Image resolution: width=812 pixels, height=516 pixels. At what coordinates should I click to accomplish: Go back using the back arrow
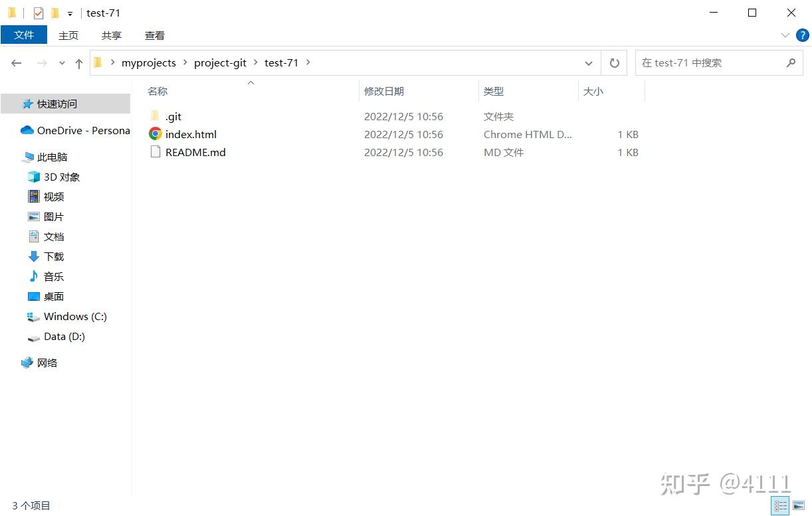[16, 62]
